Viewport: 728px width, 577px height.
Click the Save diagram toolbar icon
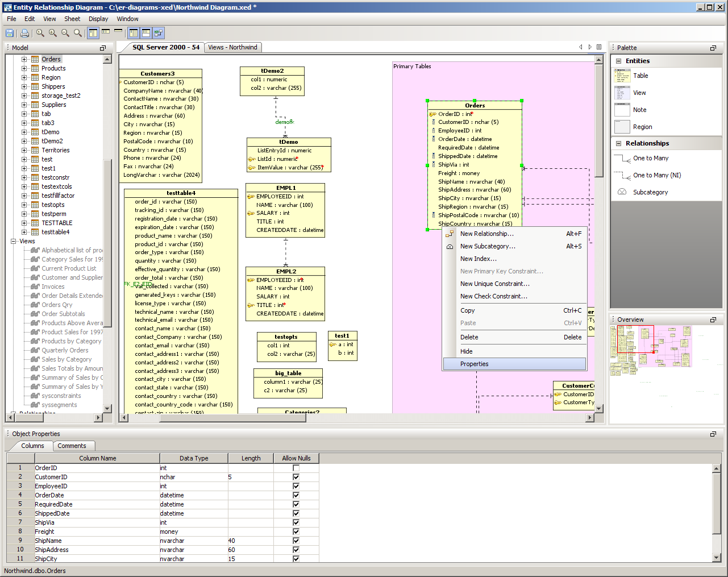[x=10, y=33]
